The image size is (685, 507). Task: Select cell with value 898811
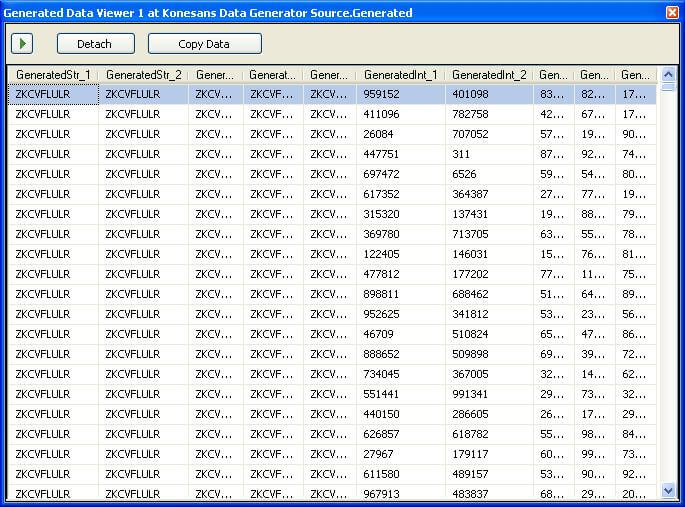click(x=401, y=294)
